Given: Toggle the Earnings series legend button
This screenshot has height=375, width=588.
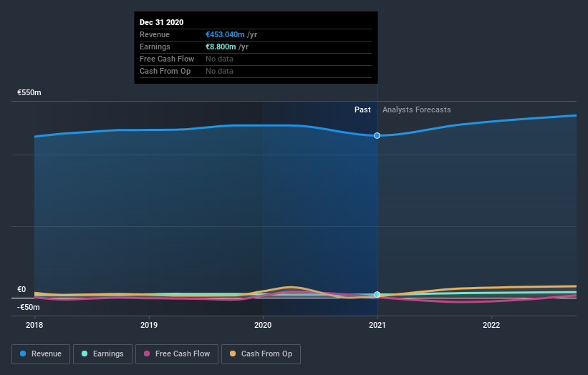Looking at the screenshot, I should 102,354.
